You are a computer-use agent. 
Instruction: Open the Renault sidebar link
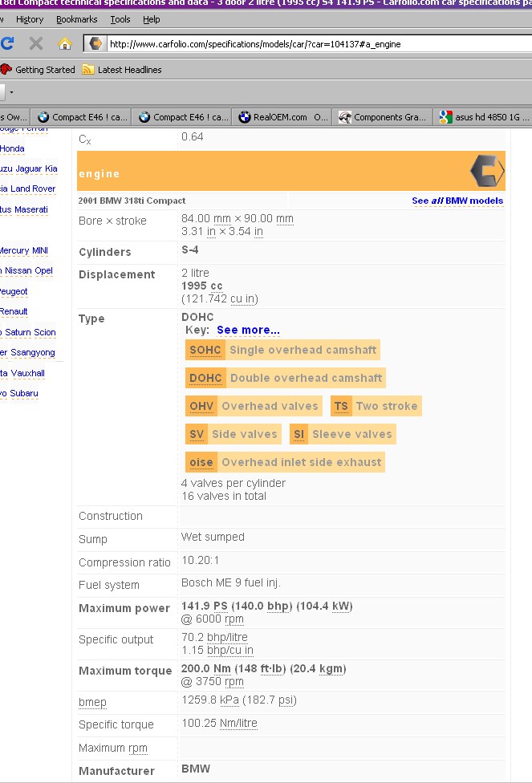point(14,311)
